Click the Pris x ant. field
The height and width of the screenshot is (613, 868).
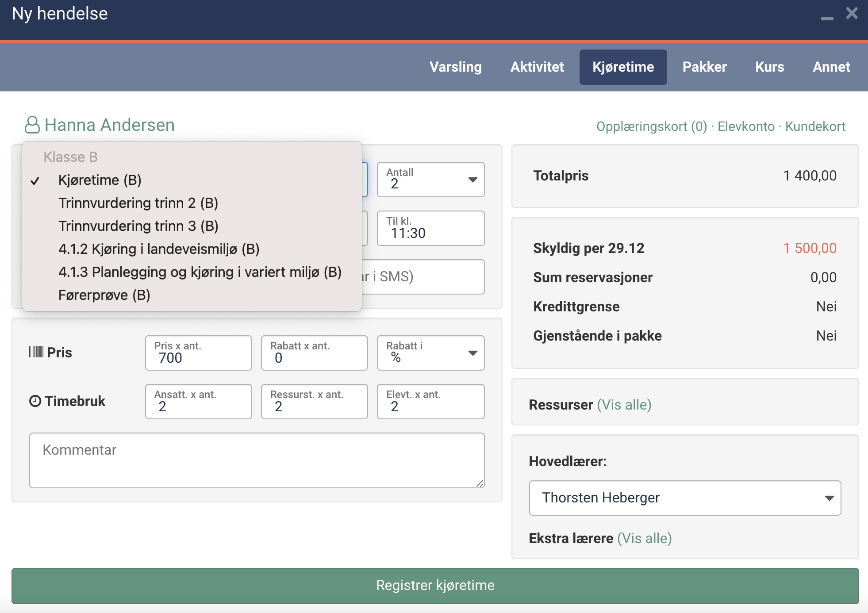pos(199,353)
